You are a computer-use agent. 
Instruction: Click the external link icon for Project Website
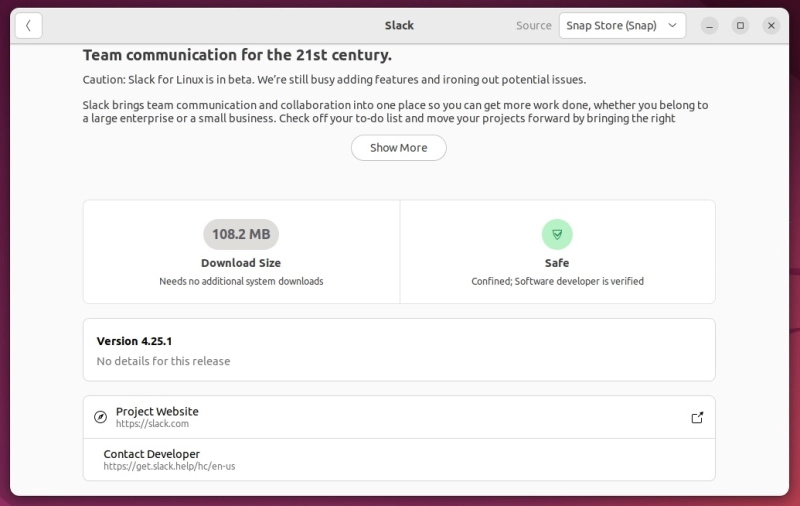point(697,418)
